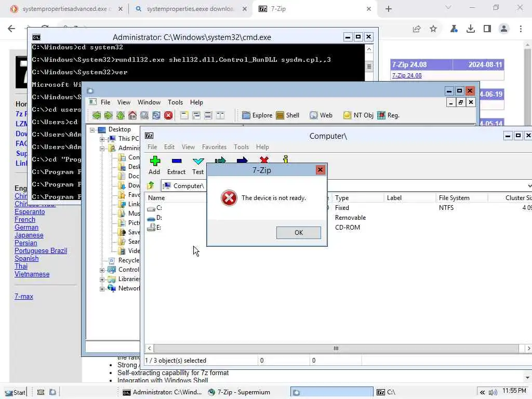Open a new browser tab with plus button
This screenshot has width=532, height=399.
pyautogui.click(x=389, y=9)
